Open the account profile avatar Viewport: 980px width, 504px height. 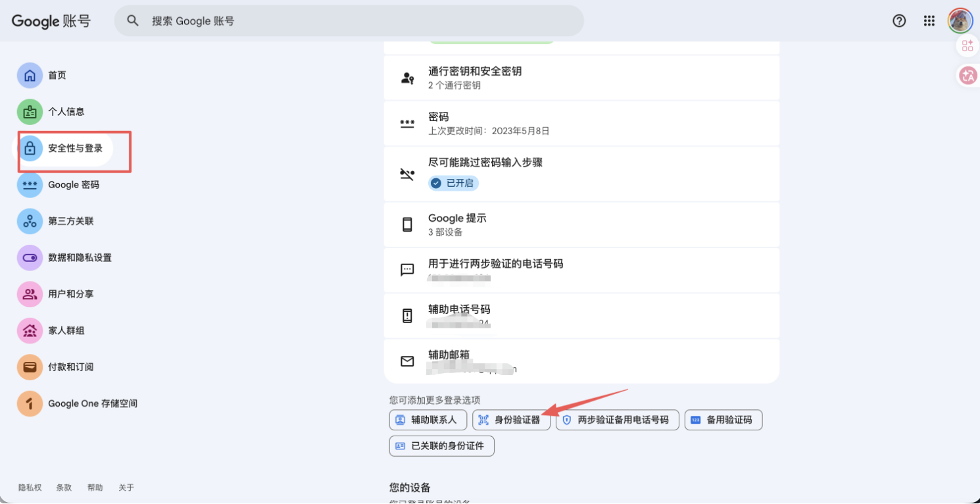point(960,21)
